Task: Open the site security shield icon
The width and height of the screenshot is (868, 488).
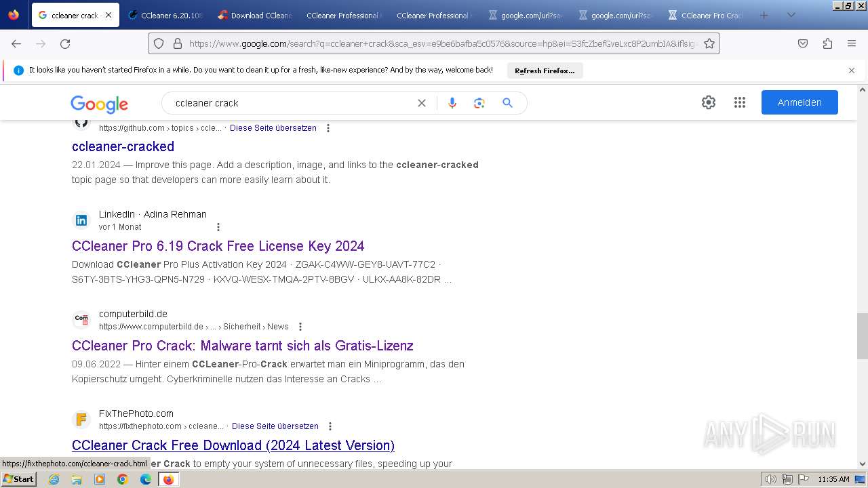Action: point(159,43)
